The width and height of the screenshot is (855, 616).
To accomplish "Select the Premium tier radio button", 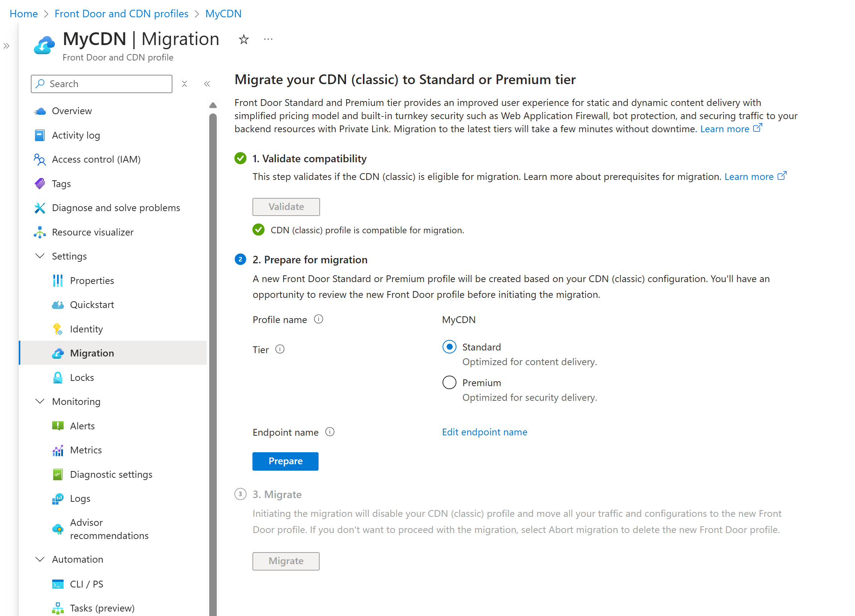I will coord(449,382).
